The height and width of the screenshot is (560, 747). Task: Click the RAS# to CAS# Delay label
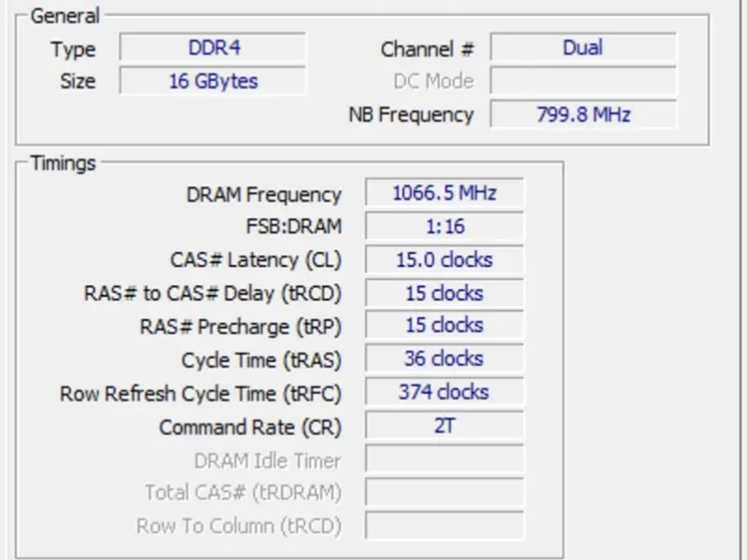[213, 294]
